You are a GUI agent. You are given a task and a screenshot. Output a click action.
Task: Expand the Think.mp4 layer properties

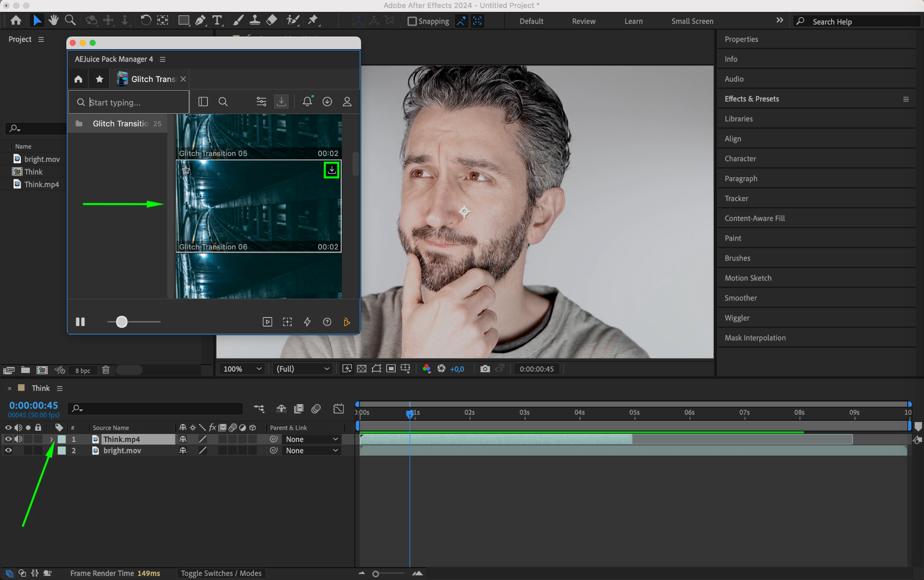pos(51,439)
